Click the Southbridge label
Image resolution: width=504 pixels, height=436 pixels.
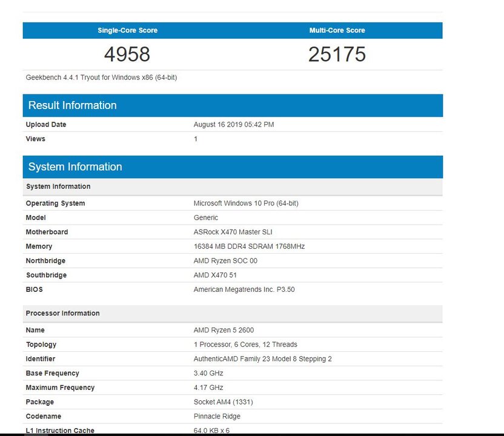click(x=47, y=275)
